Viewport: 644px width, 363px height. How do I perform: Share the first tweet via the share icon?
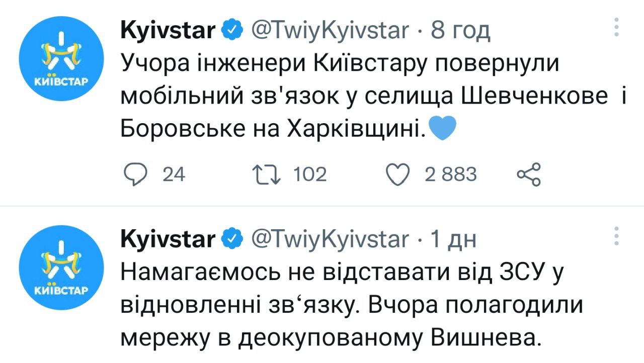pyautogui.click(x=528, y=174)
